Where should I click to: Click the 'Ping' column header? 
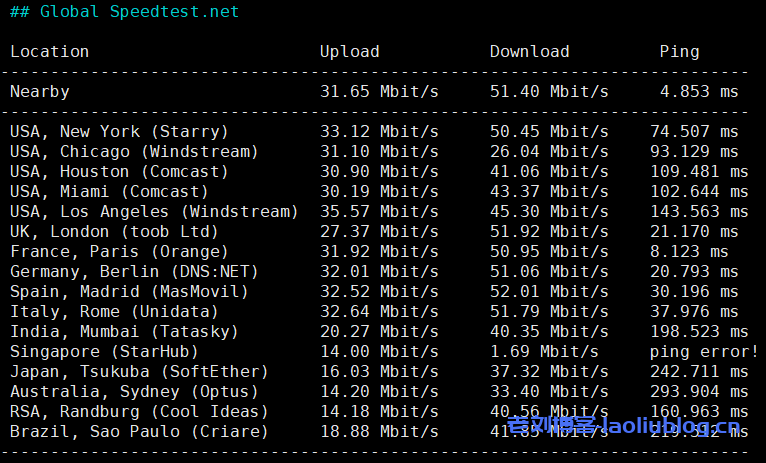pyautogui.click(x=679, y=52)
